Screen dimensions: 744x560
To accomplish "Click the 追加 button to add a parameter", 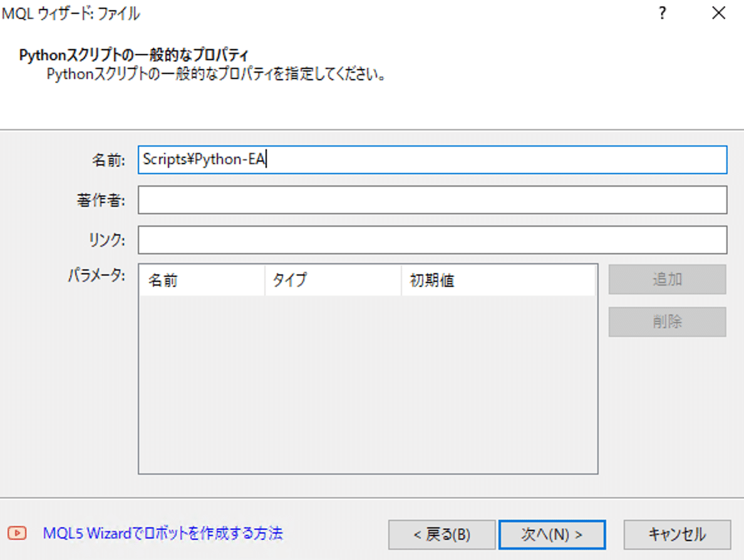I will point(667,279).
